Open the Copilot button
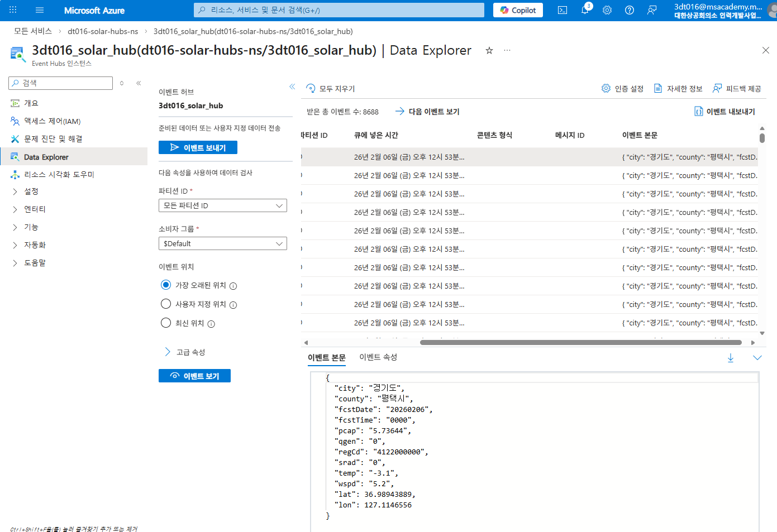The image size is (777, 532). pyautogui.click(x=518, y=10)
